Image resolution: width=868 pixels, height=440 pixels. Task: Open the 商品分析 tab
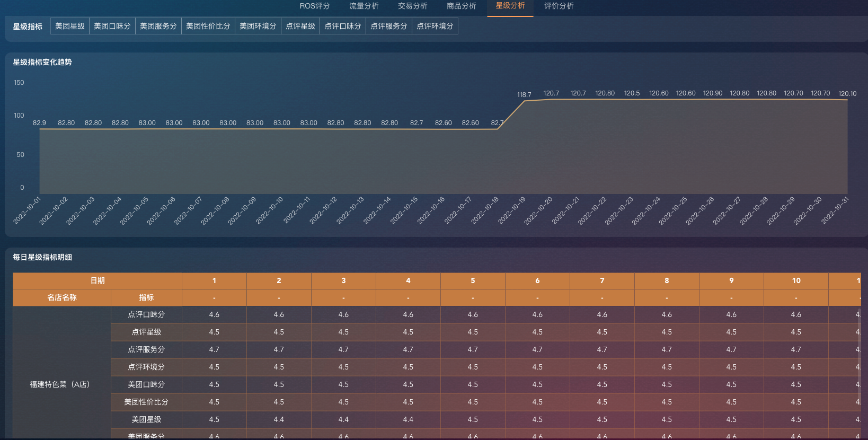[x=461, y=6]
